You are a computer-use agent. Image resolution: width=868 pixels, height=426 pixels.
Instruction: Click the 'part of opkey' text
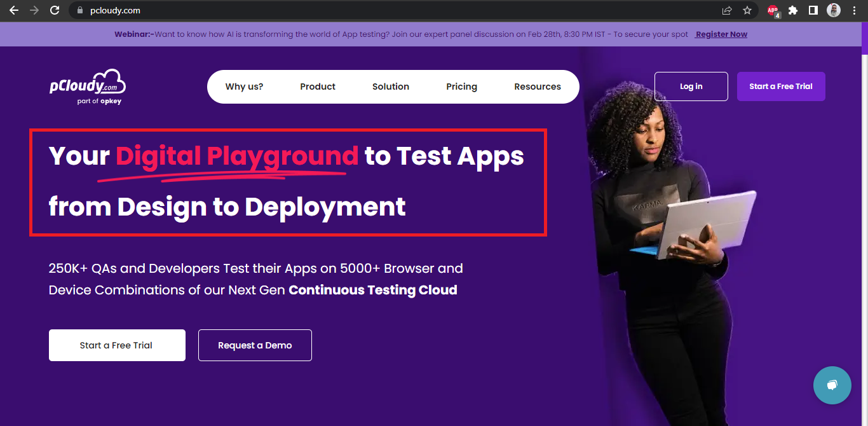[98, 101]
